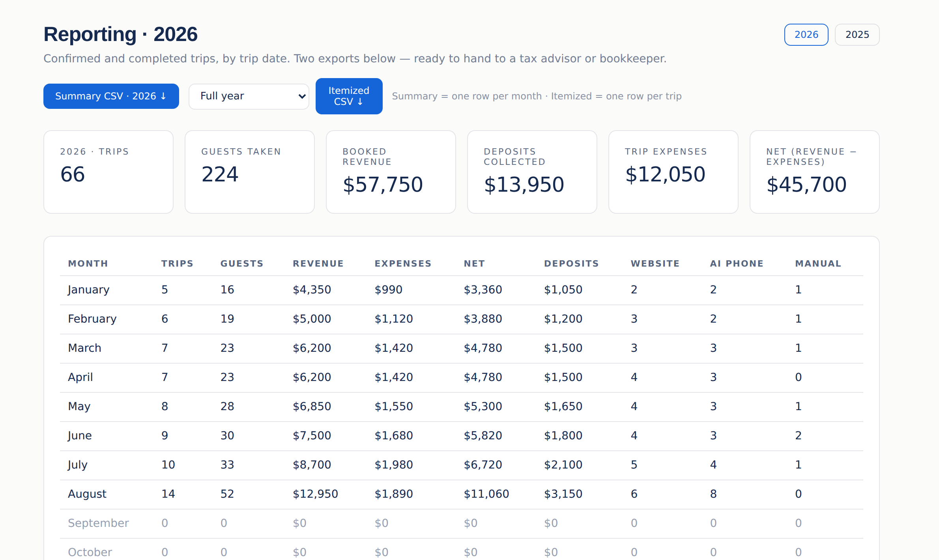Click July net value $6,720
Screen dimensions: 939x560
(483, 465)
